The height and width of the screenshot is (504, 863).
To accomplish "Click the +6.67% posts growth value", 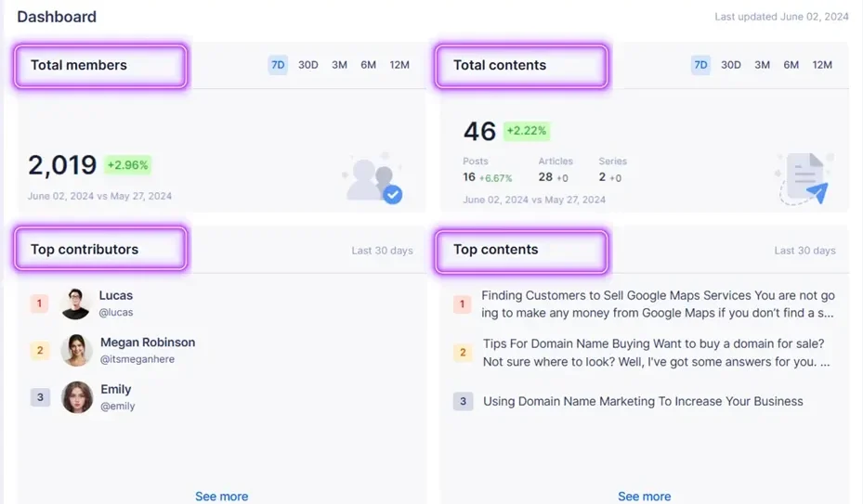I will [x=495, y=178].
